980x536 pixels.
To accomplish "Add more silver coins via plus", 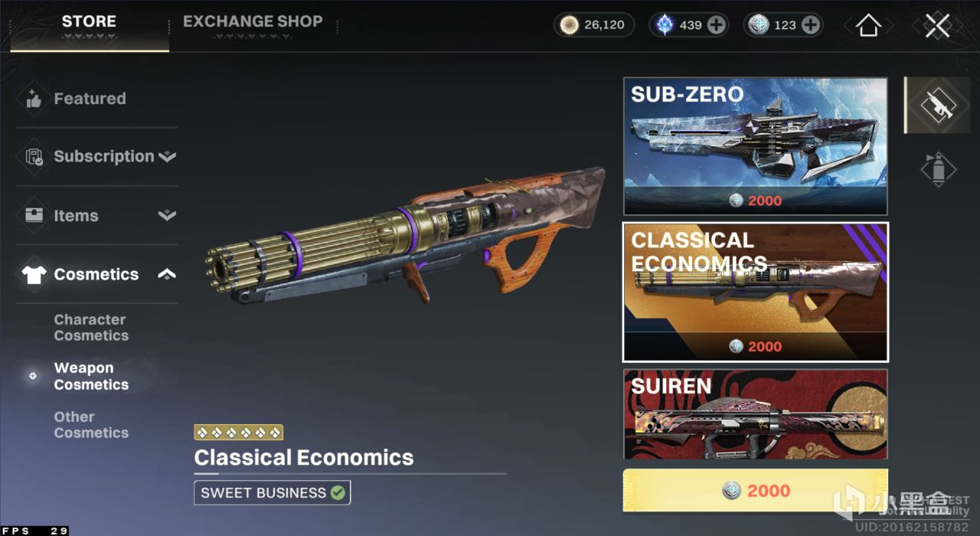I will click(x=810, y=25).
